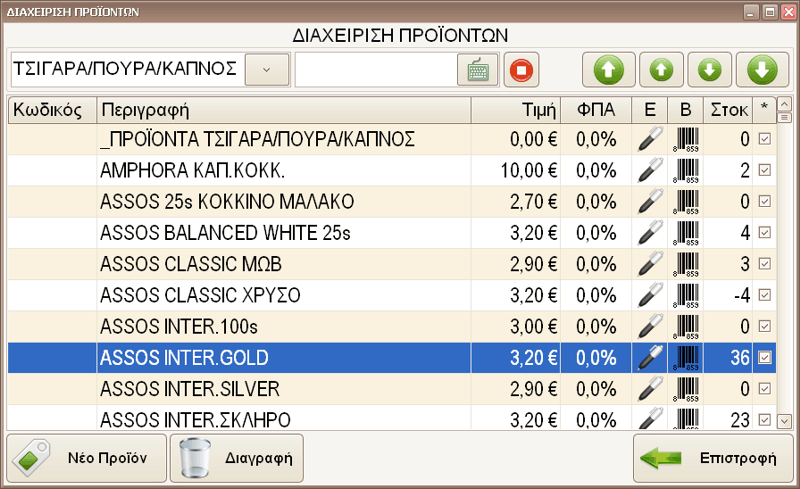This screenshot has height=489, width=800.
Task: Toggle checkbox for ASSOS BALANCED WHITE 25s
Action: pyautogui.click(x=764, y=232)
